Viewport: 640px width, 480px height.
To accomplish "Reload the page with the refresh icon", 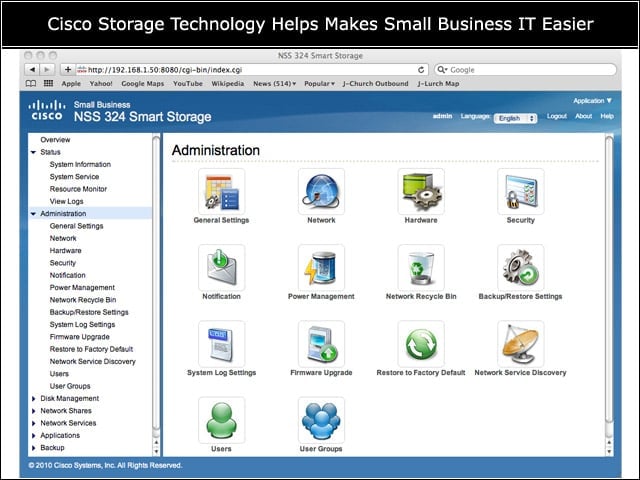I will (x=421, y=70).
